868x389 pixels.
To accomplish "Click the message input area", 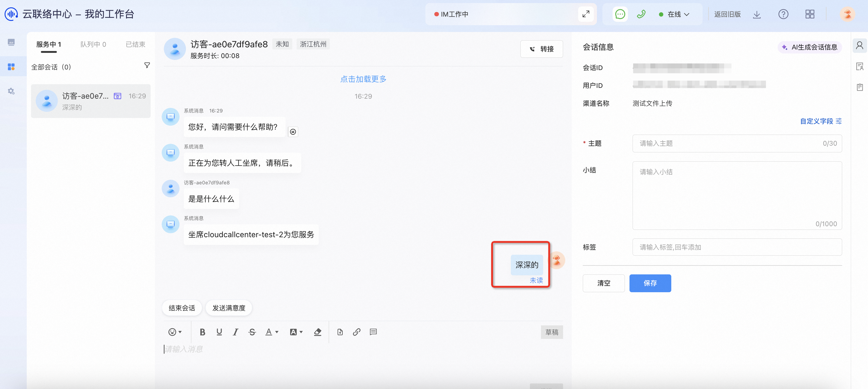I will (x=363, y=349).
